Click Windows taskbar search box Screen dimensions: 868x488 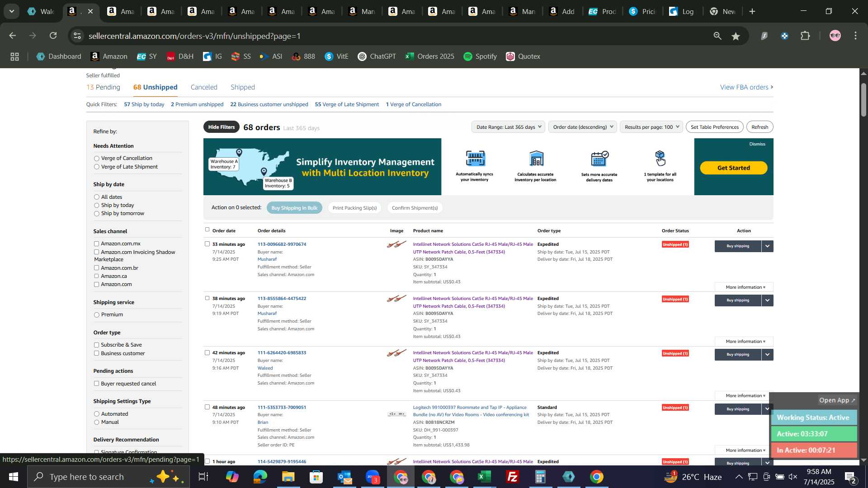(108, 477)
